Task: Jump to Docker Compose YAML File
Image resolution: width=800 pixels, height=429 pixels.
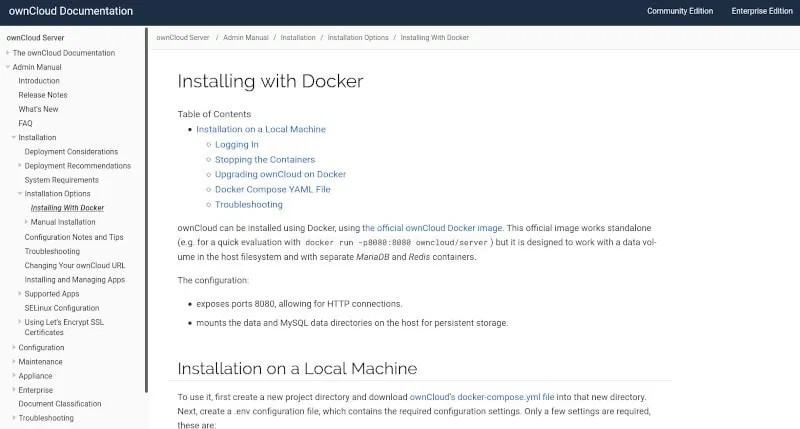Action: [272, 189]
